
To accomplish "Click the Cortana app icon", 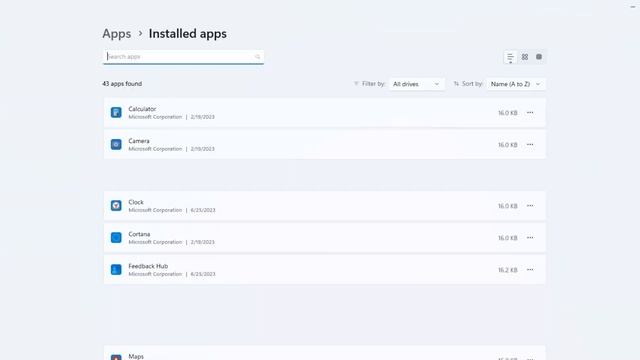I will (x=116, y=238).
